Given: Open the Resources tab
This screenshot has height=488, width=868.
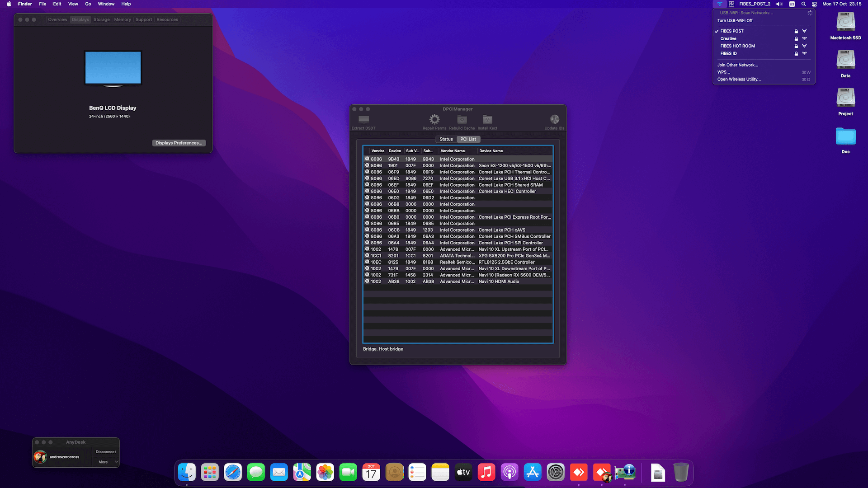Looking at the screenshot, I should pyautogui.click(x=167, y=20).
